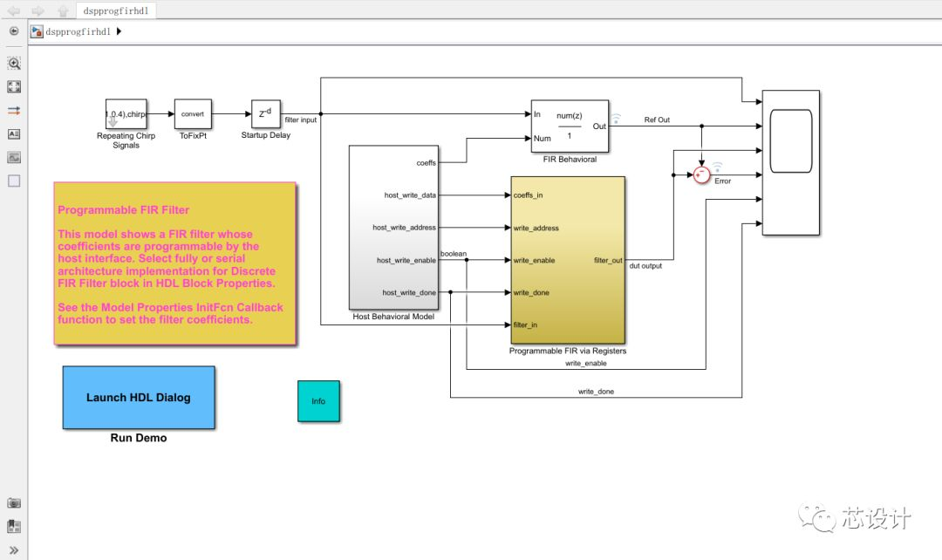Viewport: 942px width, 560px height.
Task: Click dspprogfirhdl in the breadcrumb bar
Action: coord(78,31)
